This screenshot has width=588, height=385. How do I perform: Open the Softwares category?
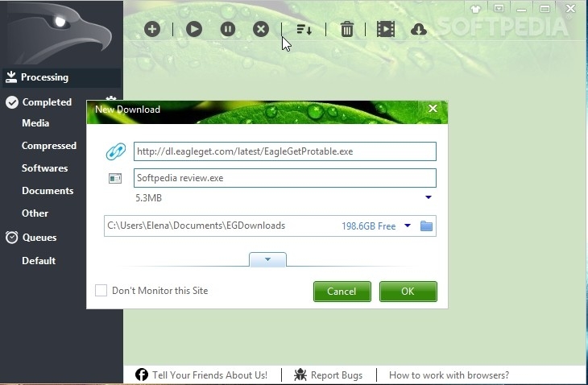[44, 168]
